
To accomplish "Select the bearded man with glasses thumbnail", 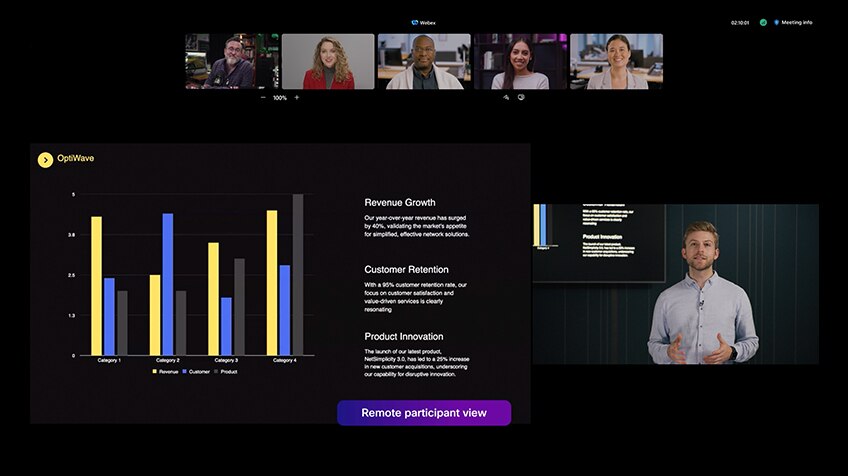I will [231, 62].
